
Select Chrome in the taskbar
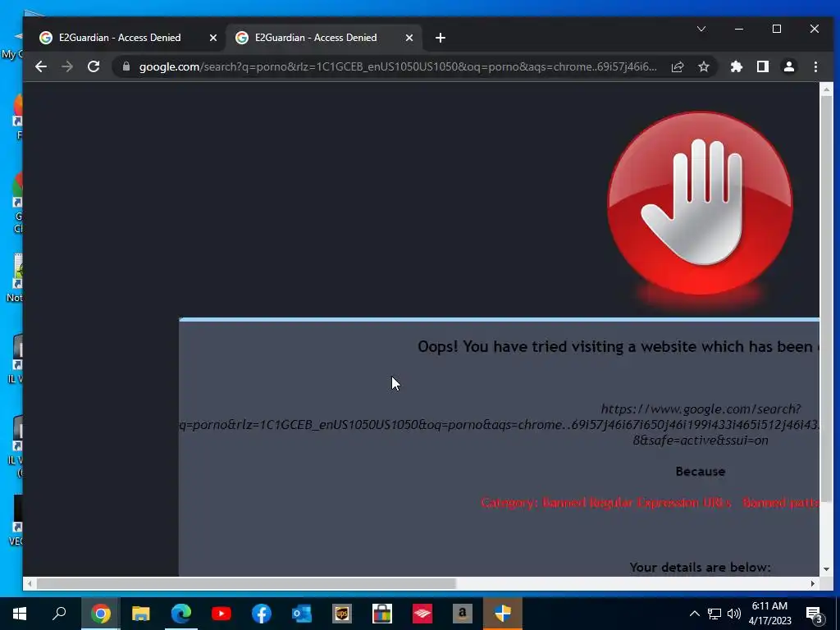pyautogui.click(x=100, y=614)
